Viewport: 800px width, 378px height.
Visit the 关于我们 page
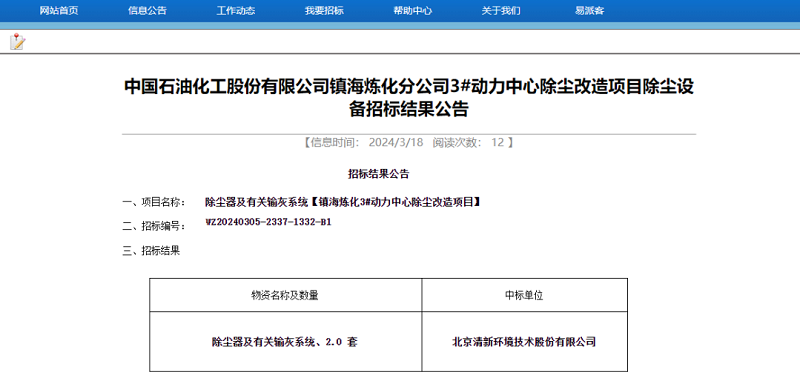pos(501,11)
